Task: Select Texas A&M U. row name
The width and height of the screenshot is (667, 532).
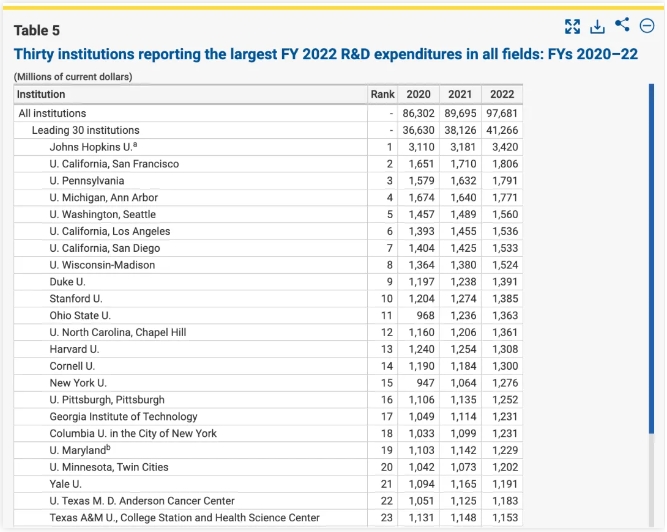Action: [x=184, y=517]
